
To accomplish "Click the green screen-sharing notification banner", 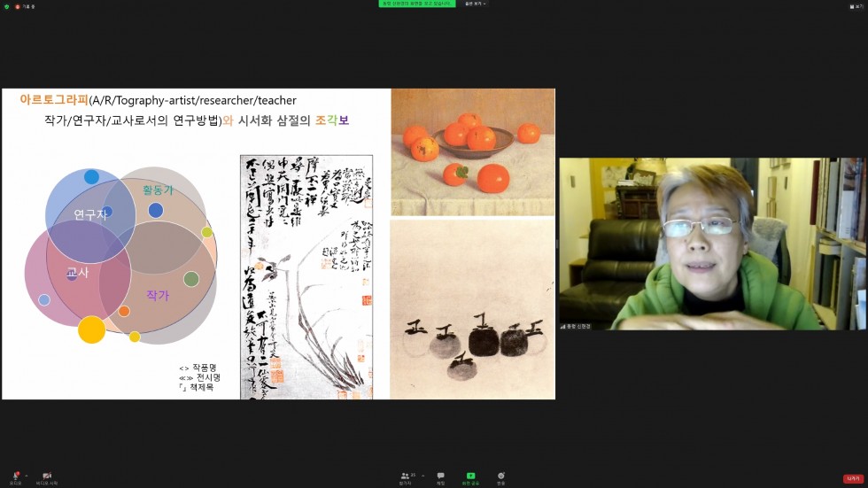I will pyautogui.click(x=417, y=4).
